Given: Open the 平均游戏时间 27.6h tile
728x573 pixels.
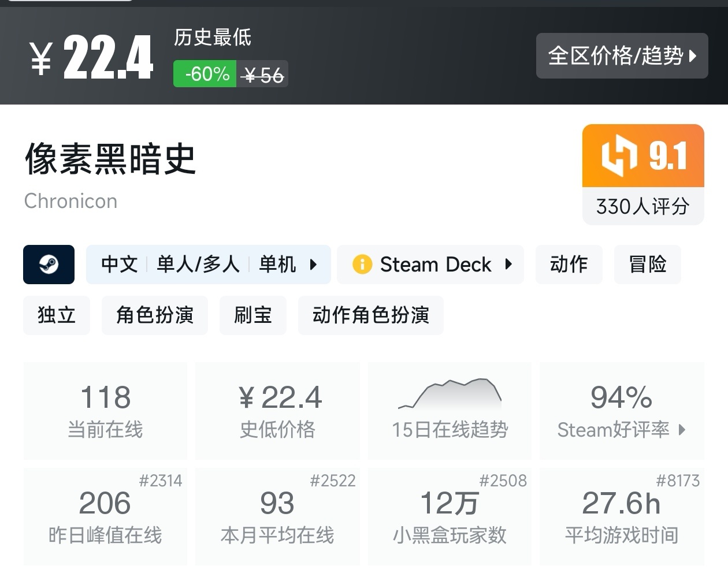Looking at the screenshot, I should [622, 516].
